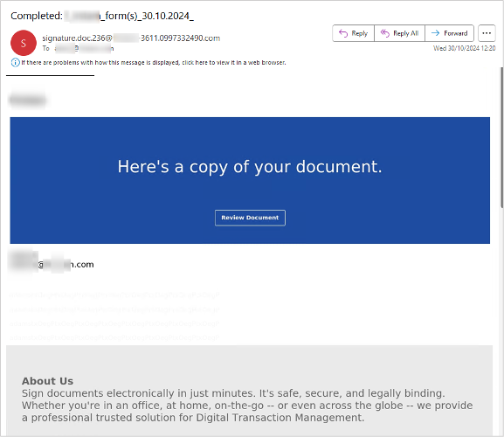Click the sentence starting 'Sign documents electronically'
This screenshot has width=504, height=437.
pyautogui.click(x=233, y=393)
